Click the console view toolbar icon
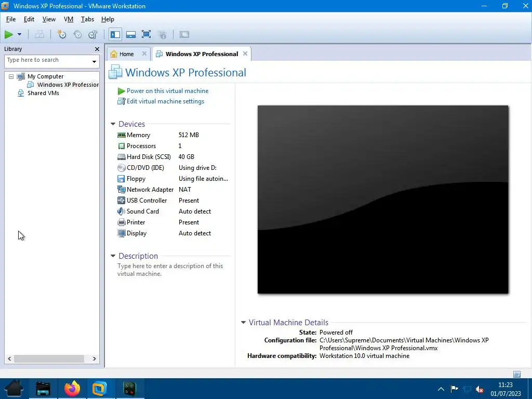This screenshot has width=532, height=399. (x=184, y=34)
